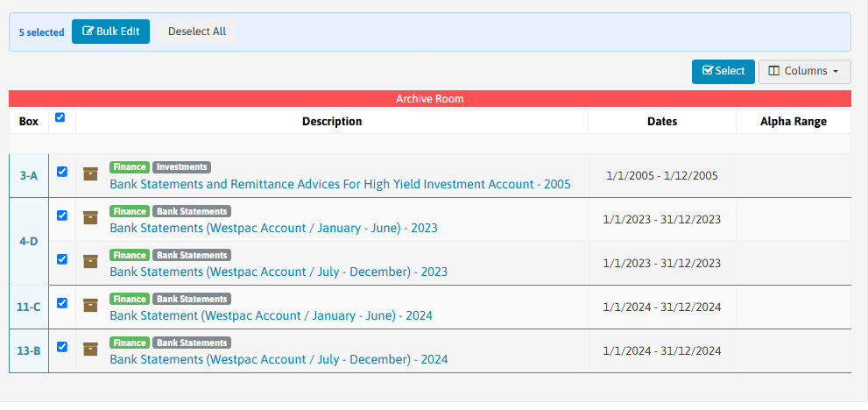Open the Columns dropdown

804,72
